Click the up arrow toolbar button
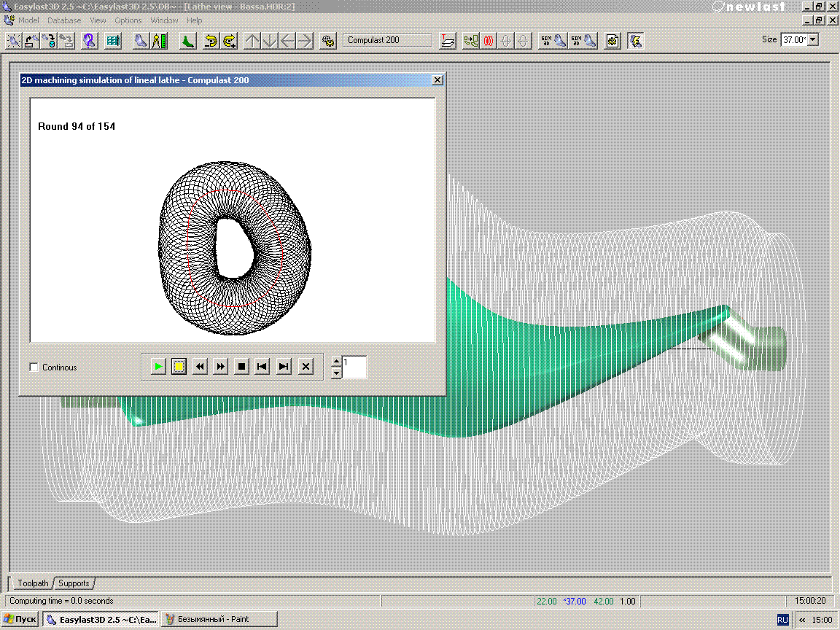The height and width of the screenshot is (630, 840). (x=252, y=41)
